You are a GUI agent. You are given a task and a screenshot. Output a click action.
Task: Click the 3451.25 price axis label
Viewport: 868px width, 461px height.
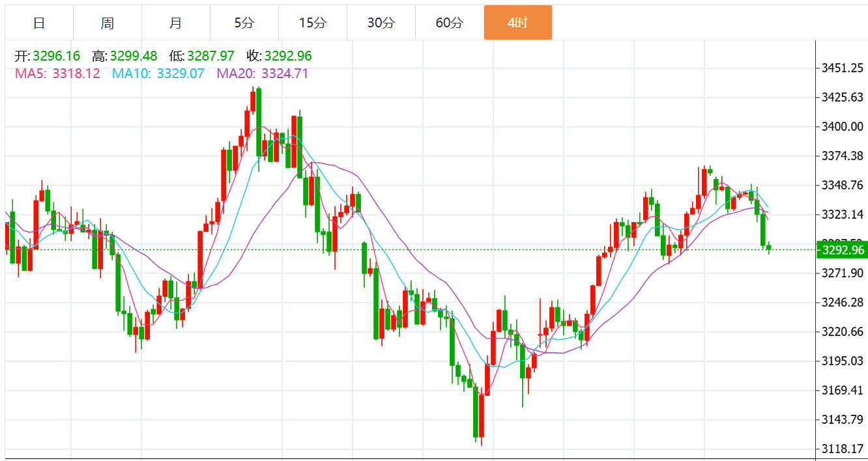tap(843, 68)
